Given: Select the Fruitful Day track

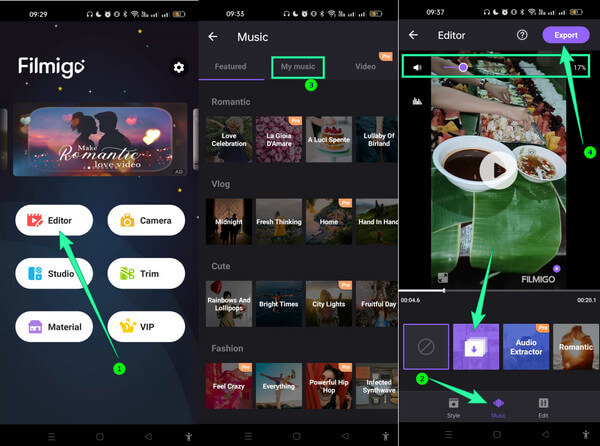Looking at the screenshot, I should [x=377, y=304].
